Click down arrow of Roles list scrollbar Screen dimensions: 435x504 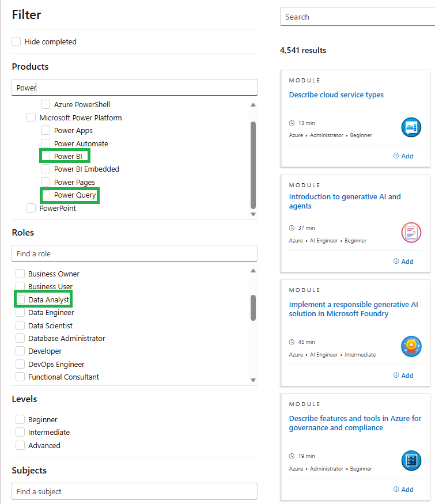(254, 380)
